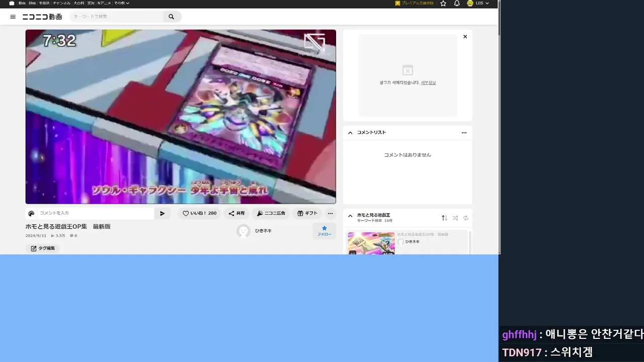Open the 大百科 top menu item

[79, 3]
